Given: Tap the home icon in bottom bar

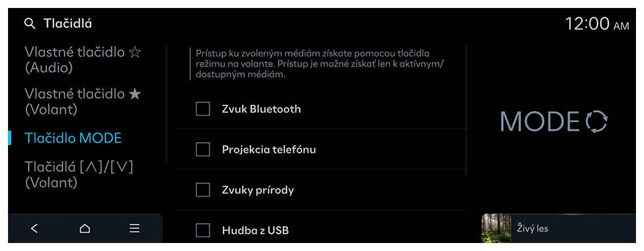Looking at the screenshot, I should [x=84, y=228].
